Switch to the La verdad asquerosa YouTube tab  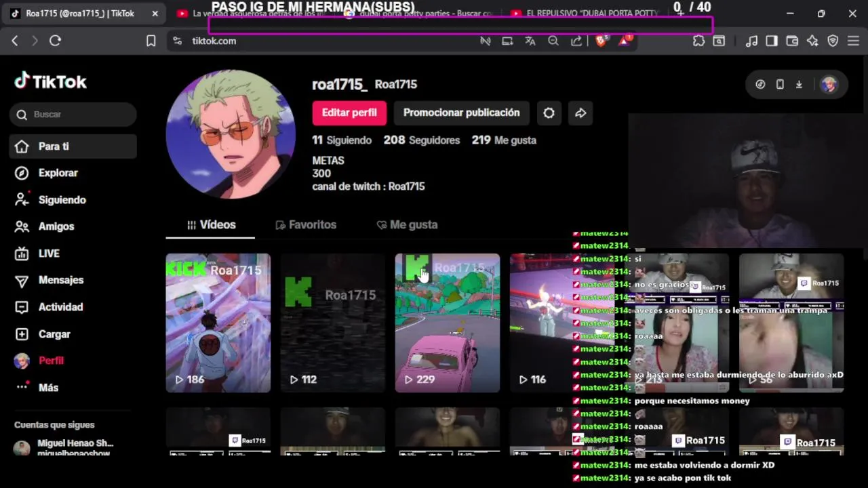click(x=251, y=14)
